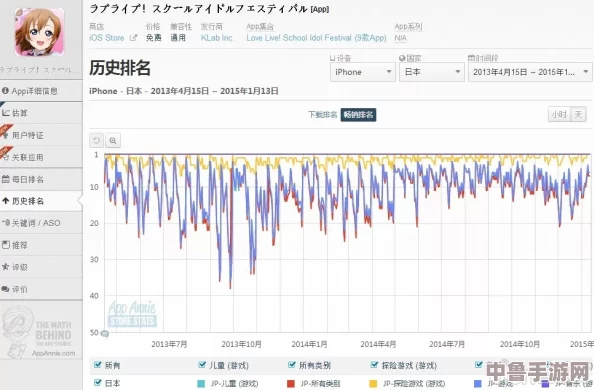Image resolution: width=594 pixels, height=390 pixels.
Task: Open the date range dropdown 2013年4月15日
Action: click(x=530, y=72)
